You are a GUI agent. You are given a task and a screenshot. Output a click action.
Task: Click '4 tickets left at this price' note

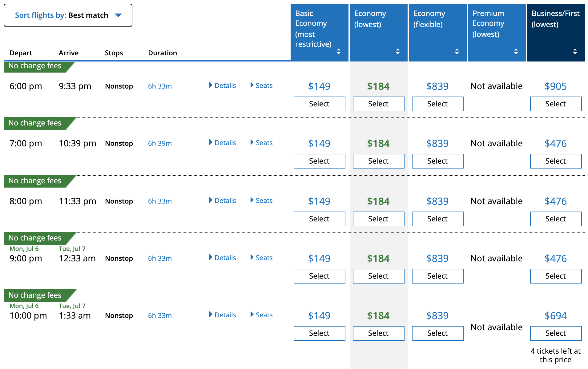(556, 355)
